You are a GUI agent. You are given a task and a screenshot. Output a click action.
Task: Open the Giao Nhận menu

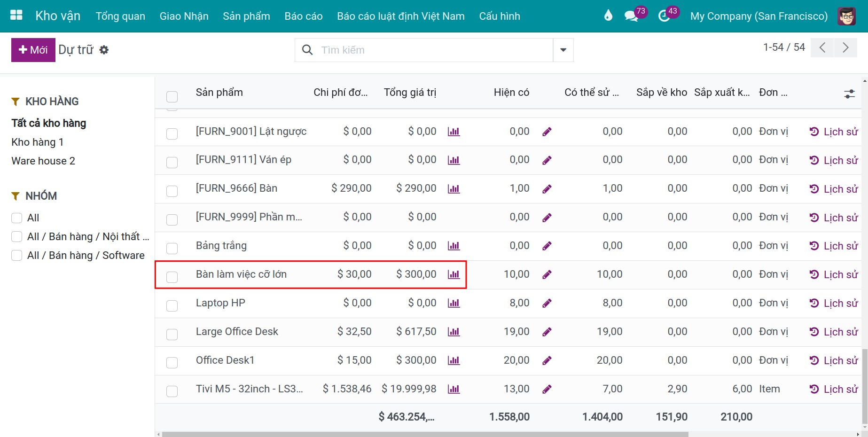point(184,16)
